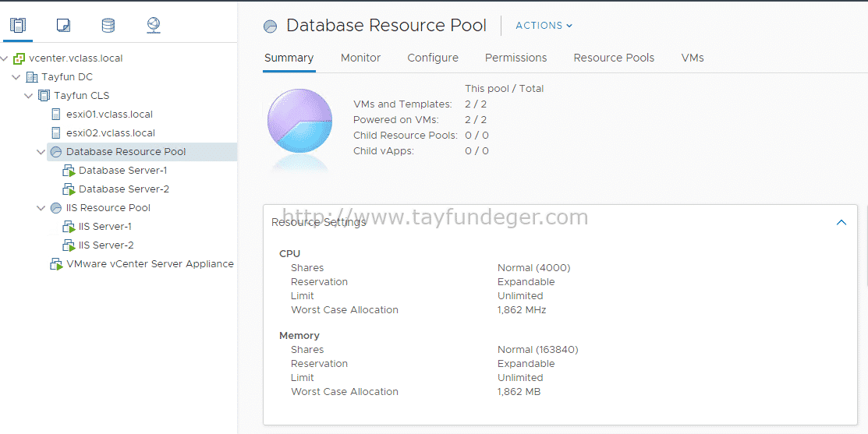Switch to the Summary tab
This screenshot has width=868, height=434.
click(289, 58)
